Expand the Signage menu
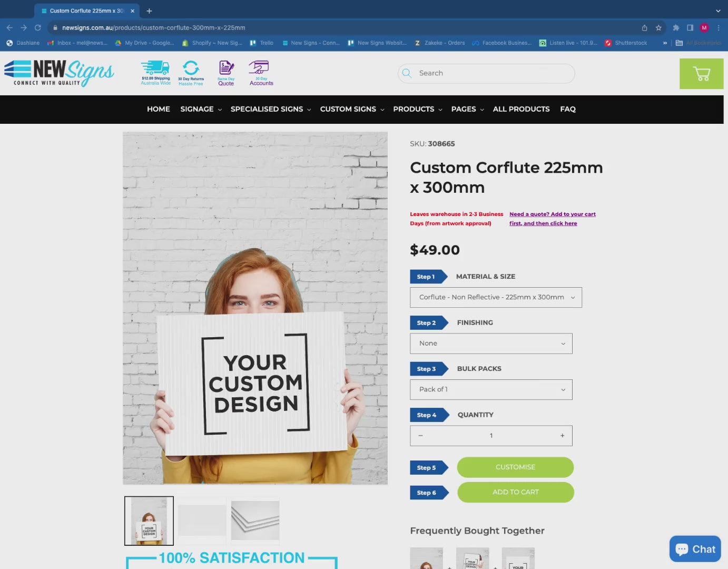Image resolution: width=728 pixels, height=569 pixels. 201,109
